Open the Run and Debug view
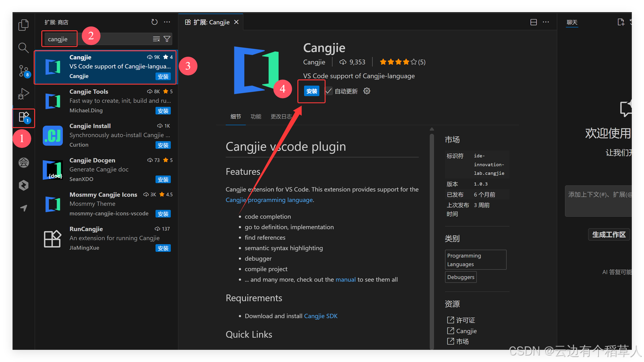 [24, 94]
